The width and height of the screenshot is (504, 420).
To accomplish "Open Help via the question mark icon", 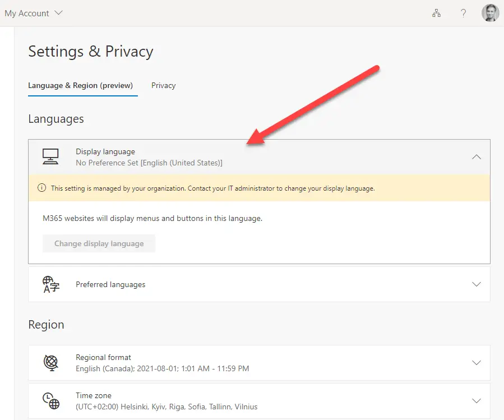I will click(464, 13).
